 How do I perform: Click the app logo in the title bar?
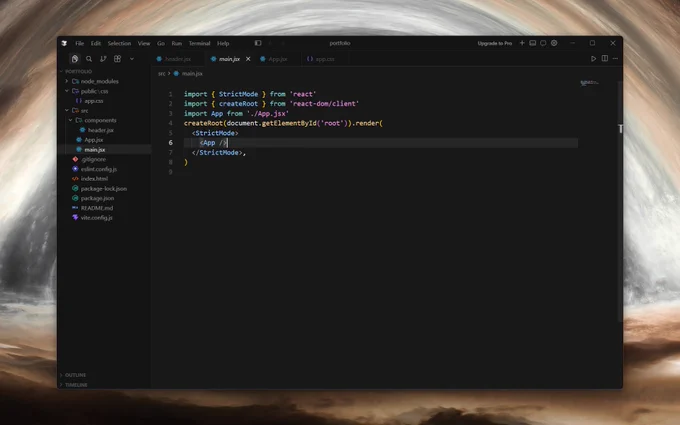64,43
